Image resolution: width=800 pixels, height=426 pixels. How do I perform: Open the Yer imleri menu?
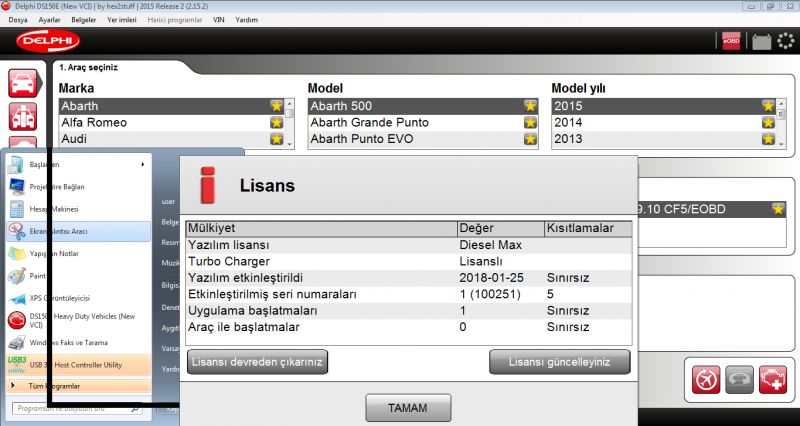(x=121, y=20)
